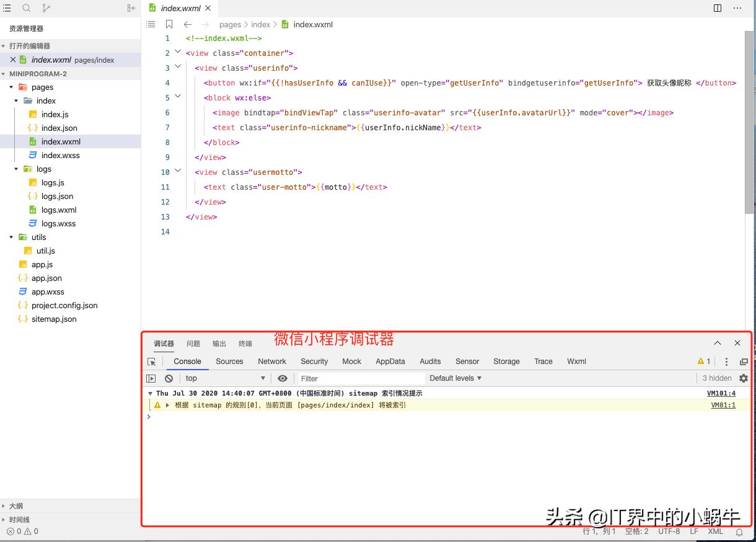Collapse the MINIPROGRAM-2 project section
This screenshot has width=756, height=542.
(4, 73)
